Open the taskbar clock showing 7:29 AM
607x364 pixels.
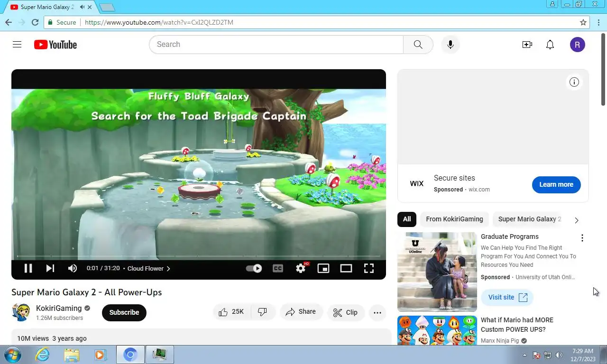click(x=583, y=355)
